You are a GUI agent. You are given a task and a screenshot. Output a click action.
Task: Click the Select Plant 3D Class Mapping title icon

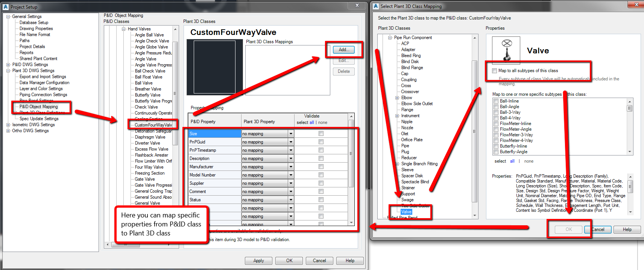[x=376, y=6]
